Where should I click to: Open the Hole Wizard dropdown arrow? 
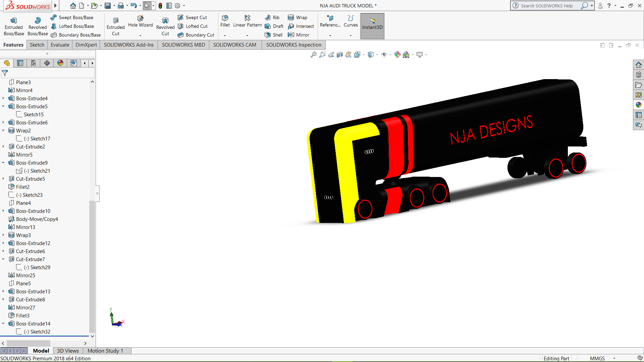coord(141,36)
